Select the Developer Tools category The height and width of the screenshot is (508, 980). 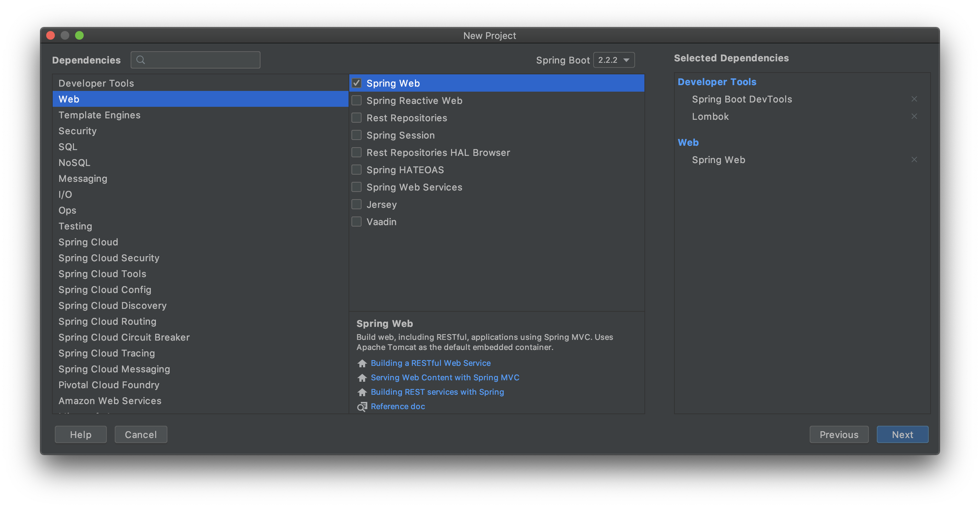(96, 83)
